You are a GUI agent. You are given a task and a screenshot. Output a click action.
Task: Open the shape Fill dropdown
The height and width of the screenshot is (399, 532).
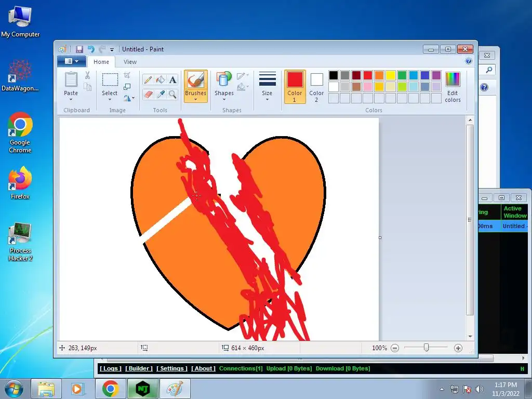243,87
